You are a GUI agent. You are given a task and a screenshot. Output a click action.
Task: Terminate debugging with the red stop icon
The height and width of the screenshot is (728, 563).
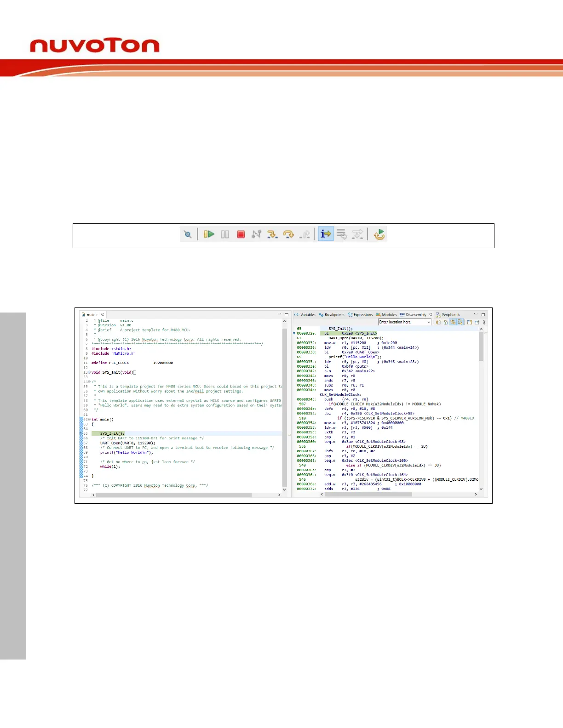coord(241,234)
